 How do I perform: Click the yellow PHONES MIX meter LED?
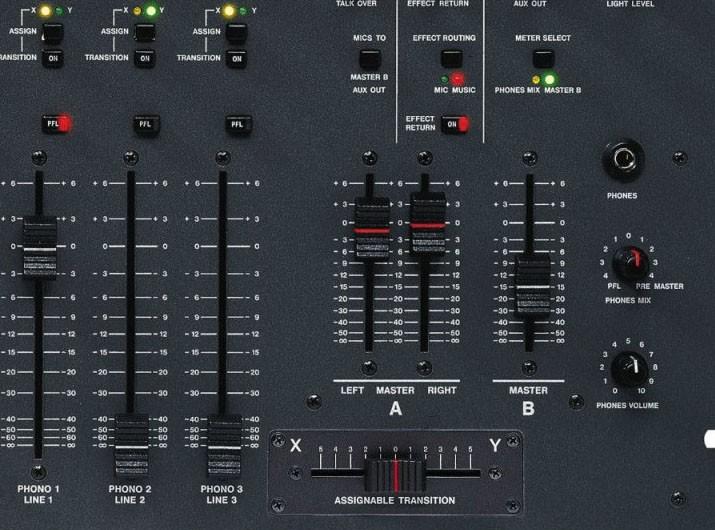535,80
